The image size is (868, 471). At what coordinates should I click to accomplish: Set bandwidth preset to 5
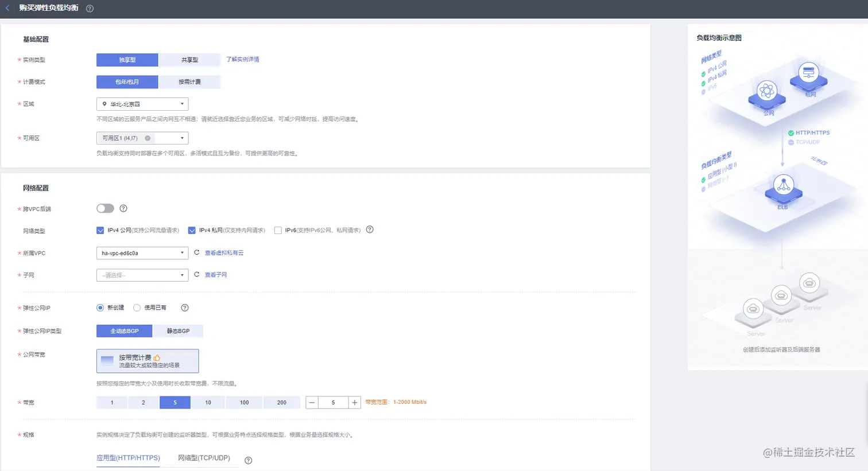tap(175, 403)
